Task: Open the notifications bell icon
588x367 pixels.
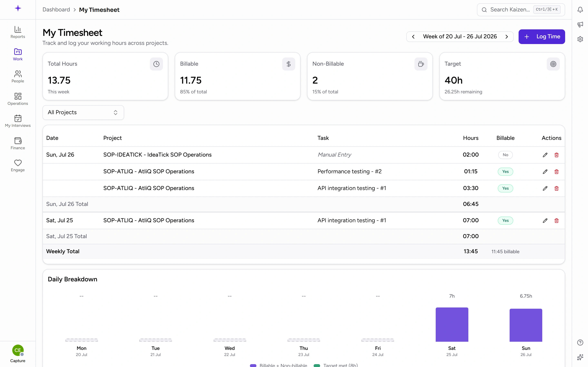Action: (580, 10)
